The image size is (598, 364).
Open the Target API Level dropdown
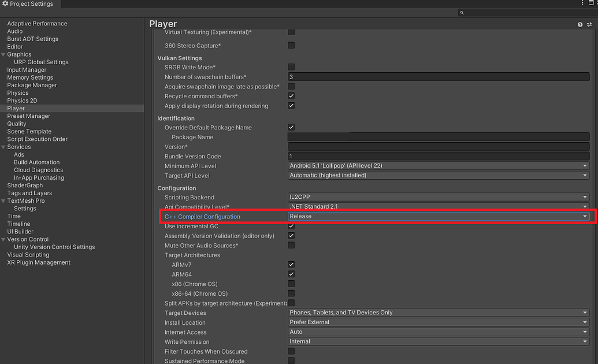pyautogui.click(x=438, y=175)
